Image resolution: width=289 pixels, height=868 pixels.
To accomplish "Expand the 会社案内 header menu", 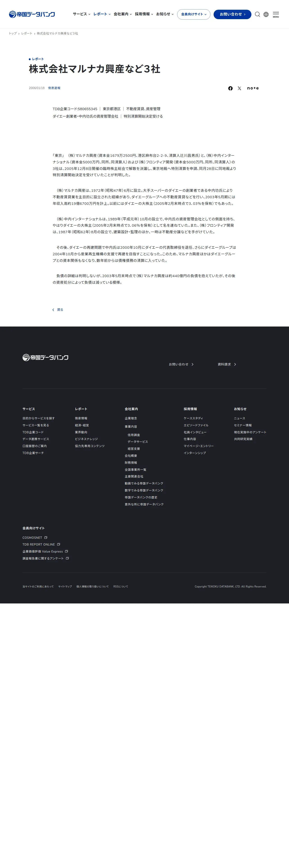I will [122, 14].
